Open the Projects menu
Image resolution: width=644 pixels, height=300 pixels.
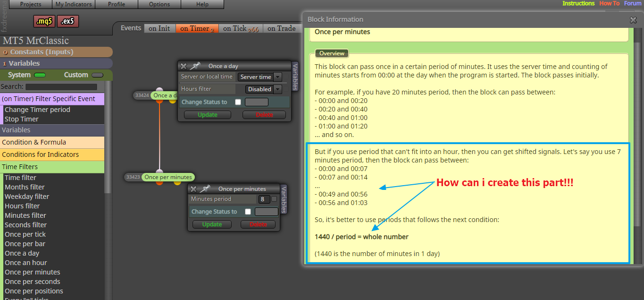[31, 4]
